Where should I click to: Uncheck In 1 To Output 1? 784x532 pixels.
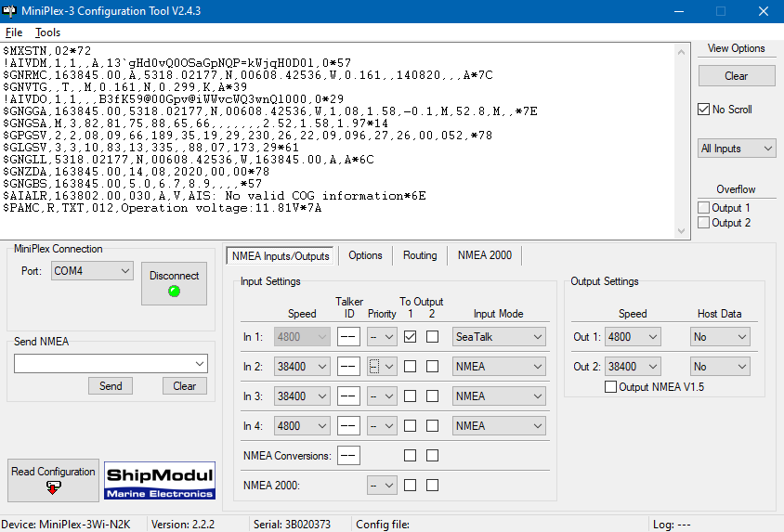tap(410, 337)
